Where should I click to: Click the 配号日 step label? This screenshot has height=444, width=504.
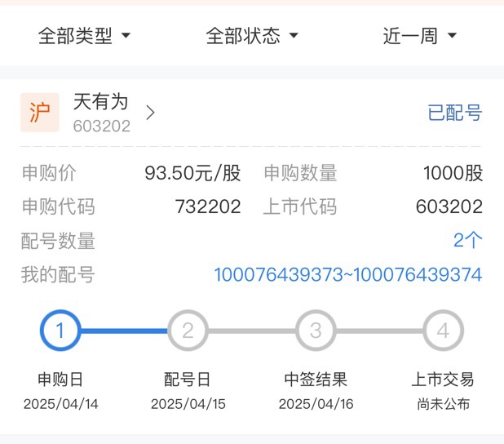187,380
